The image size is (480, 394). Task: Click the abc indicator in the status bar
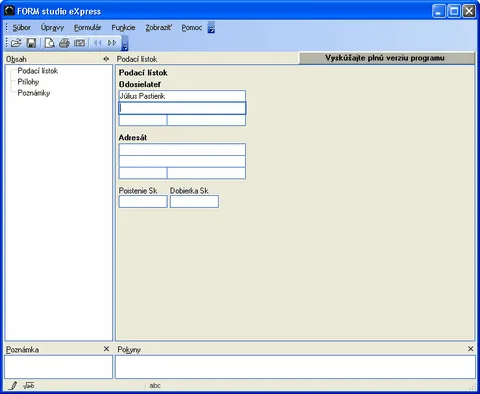click(155, 386)
